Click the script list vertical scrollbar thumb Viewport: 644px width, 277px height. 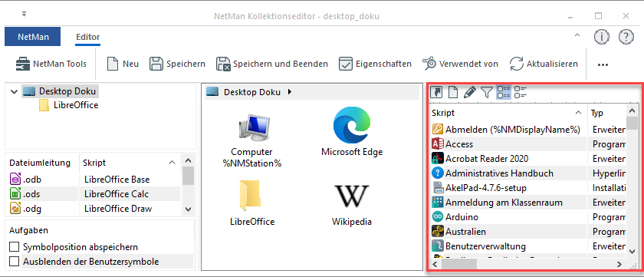pyautogui.click(x=632, y=124)
